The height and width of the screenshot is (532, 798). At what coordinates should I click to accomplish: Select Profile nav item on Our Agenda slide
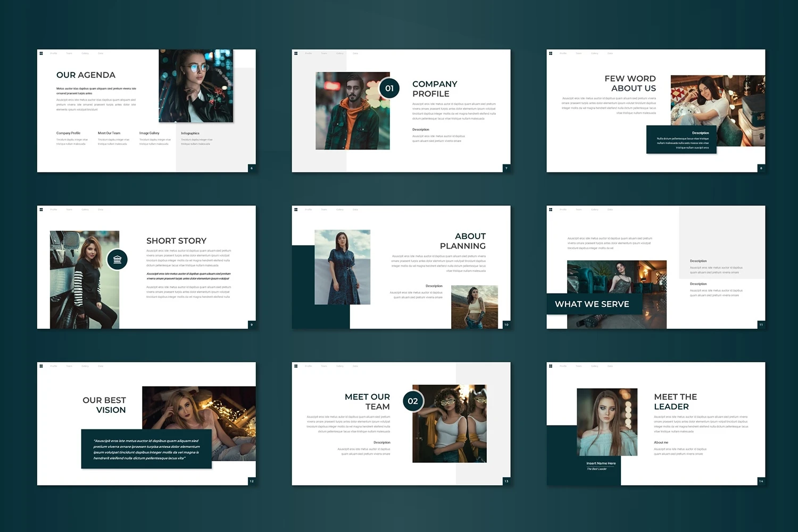[54, 53]
